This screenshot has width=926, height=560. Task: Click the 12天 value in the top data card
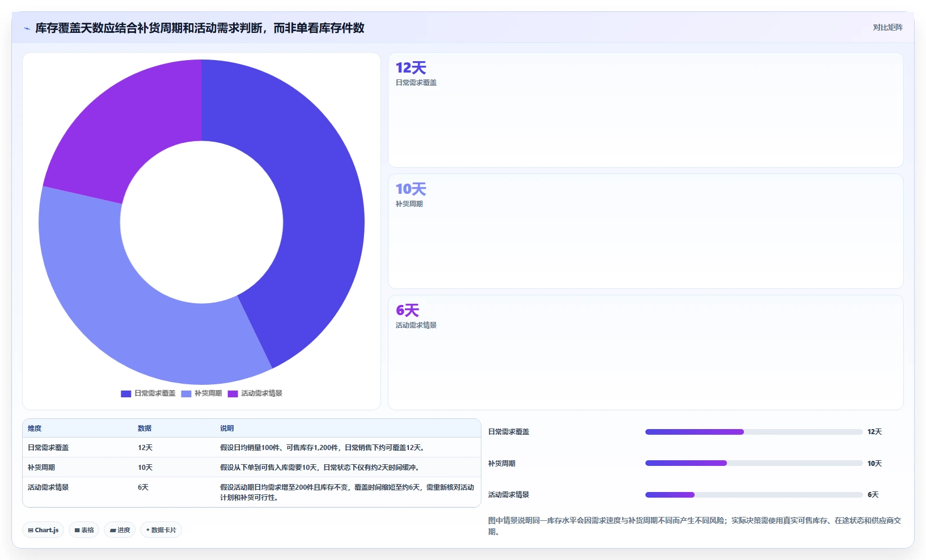coord(411,68)
